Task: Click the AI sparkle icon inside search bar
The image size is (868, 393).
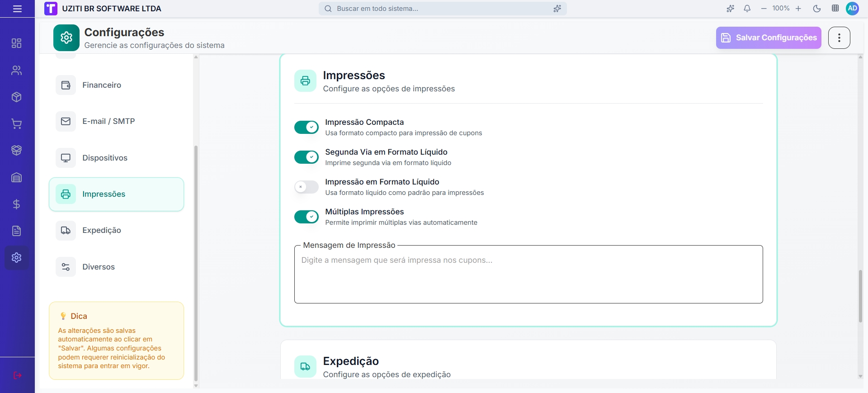Action: pyautogui.click(x=557, y=9)
